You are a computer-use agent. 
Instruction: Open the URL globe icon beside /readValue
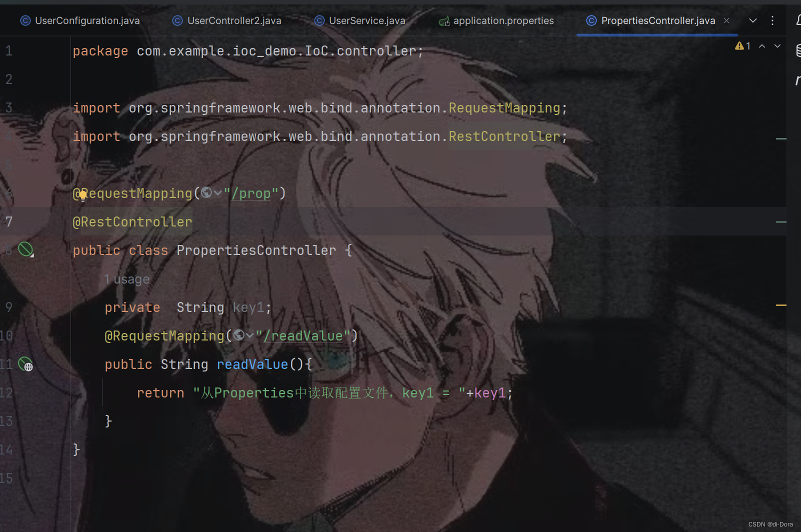click(x=238, y=335)
